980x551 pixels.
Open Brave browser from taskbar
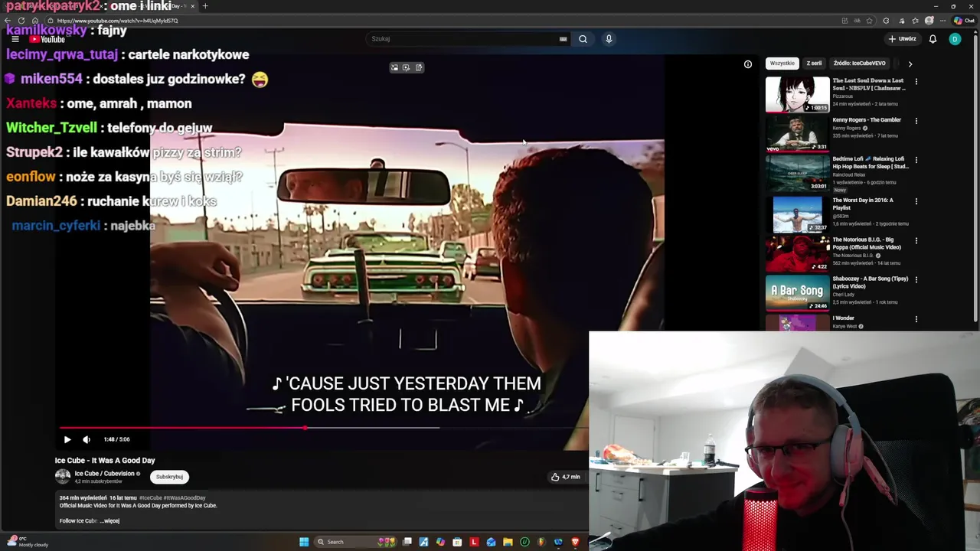point(575,542)
